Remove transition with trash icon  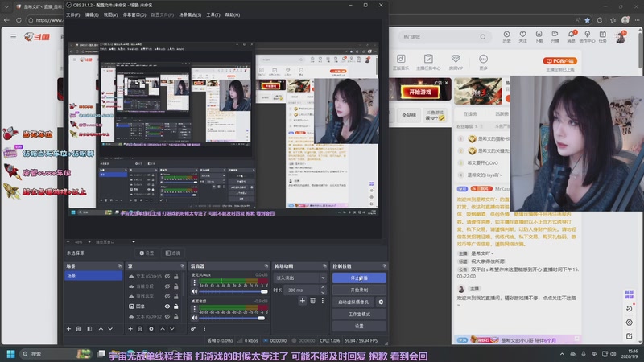[312, 301]
